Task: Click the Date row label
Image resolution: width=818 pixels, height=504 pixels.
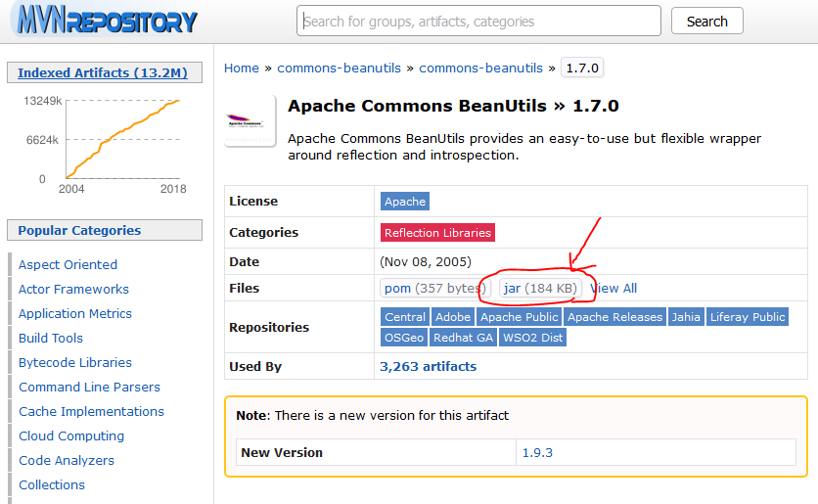Action: pos(245,261)
